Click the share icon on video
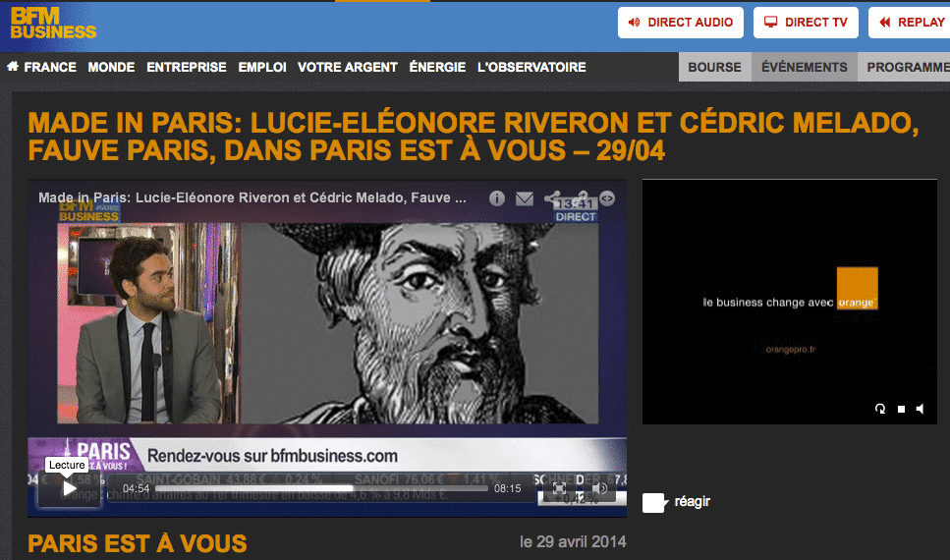This screenshot has width=950, height=560. coord(552,198)
